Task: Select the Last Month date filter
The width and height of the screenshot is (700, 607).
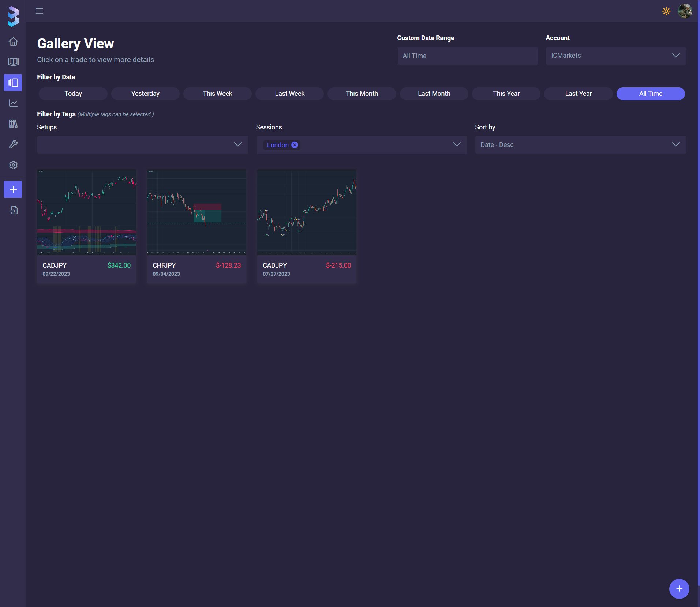Action: [x=434, y=94]
